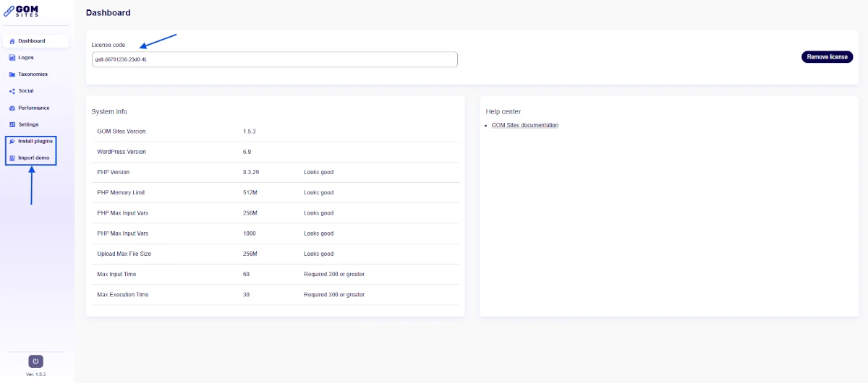Open Import demo page

pos(34,158)
